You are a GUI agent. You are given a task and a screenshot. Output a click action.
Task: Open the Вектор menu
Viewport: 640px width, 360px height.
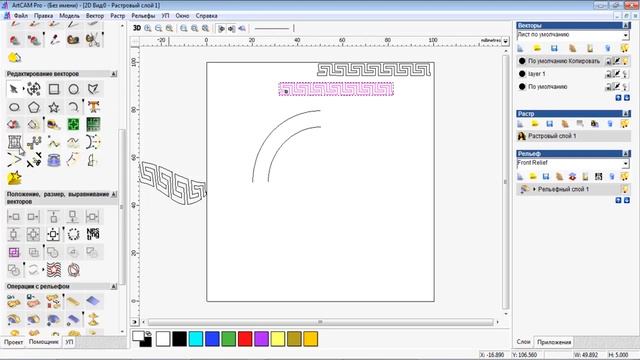95,16
